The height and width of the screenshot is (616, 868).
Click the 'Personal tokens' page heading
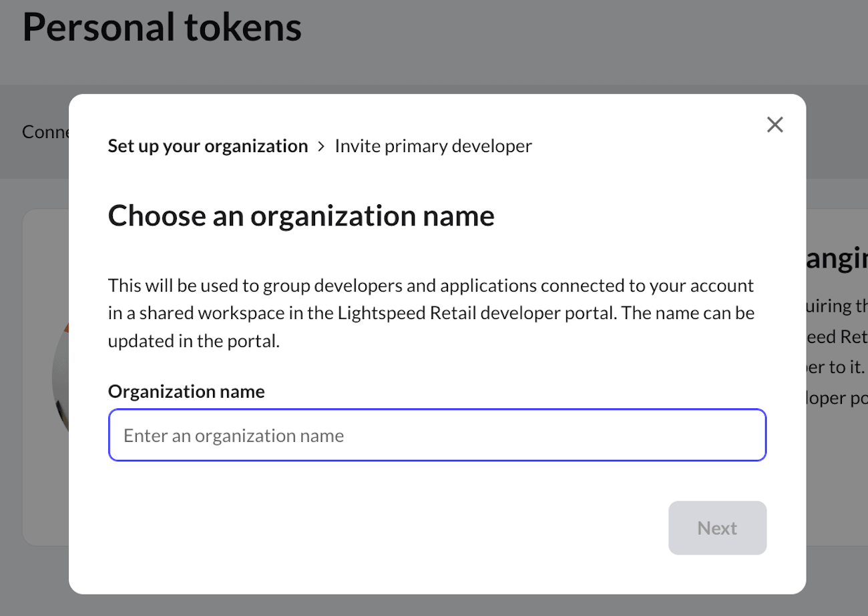coord(162,27)
